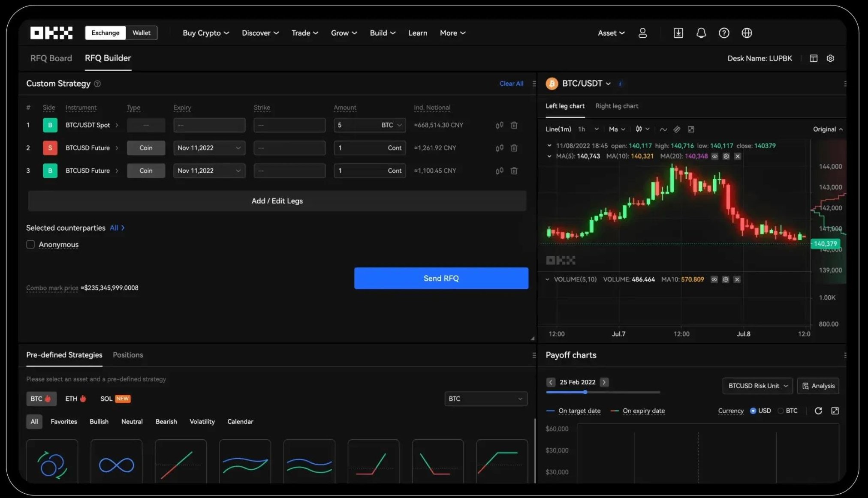Image resolution: width=868 pixels, height=498 pixels.
Task: Click refresh icon in Payoff charts
Action: click(818, 411)
